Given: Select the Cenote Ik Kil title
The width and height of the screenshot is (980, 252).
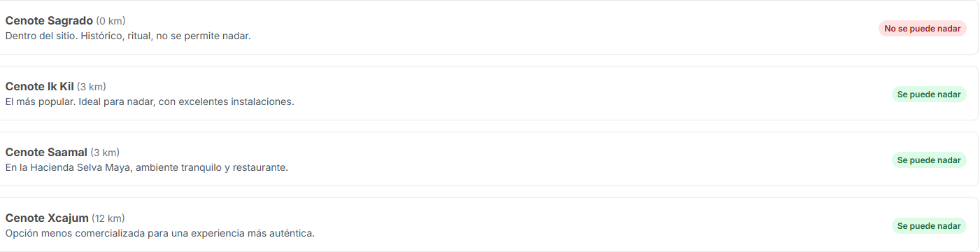Looking at the screenshot, I should [39, 87].
